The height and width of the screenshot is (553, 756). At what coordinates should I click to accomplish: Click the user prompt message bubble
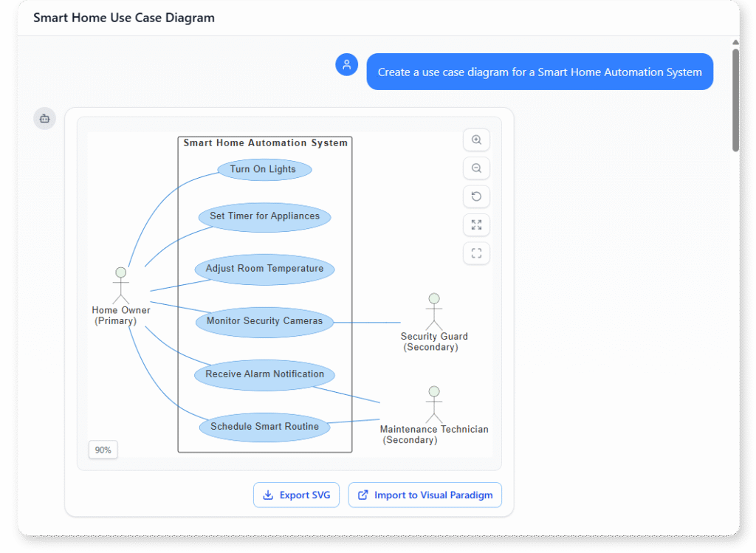point(540,72)
